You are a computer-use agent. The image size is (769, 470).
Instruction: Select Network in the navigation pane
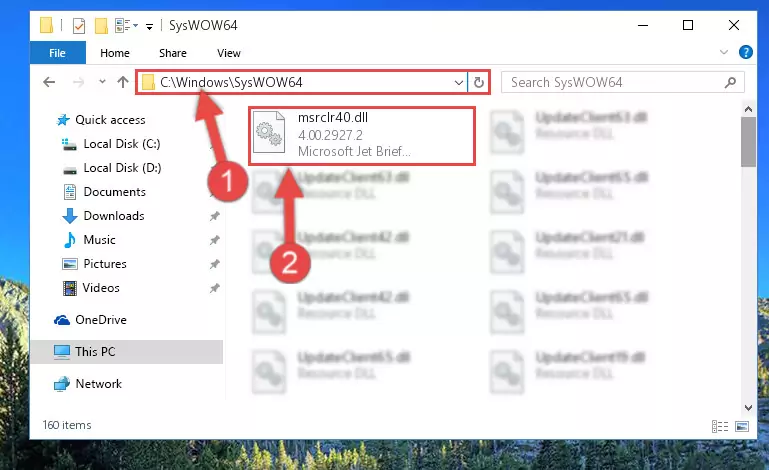(99, 384)
